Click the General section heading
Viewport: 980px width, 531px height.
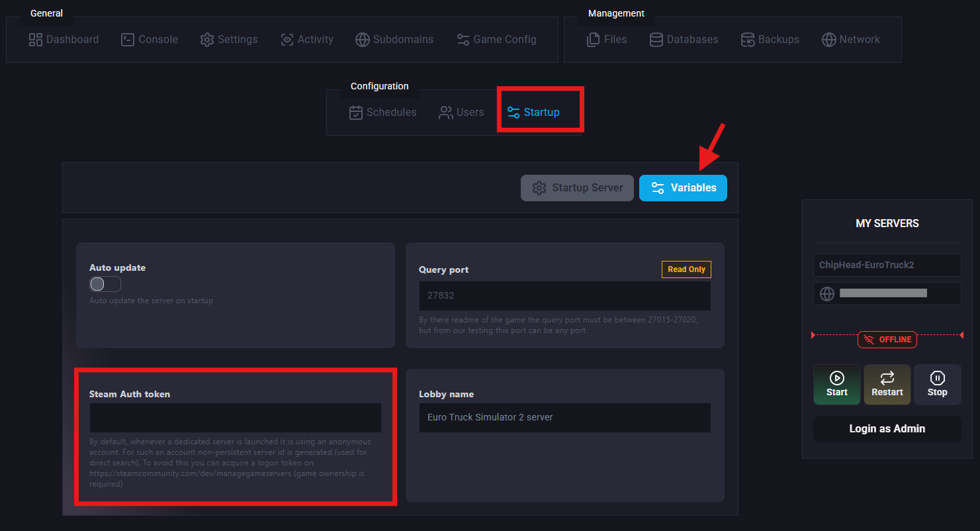[x=47, y=13]
